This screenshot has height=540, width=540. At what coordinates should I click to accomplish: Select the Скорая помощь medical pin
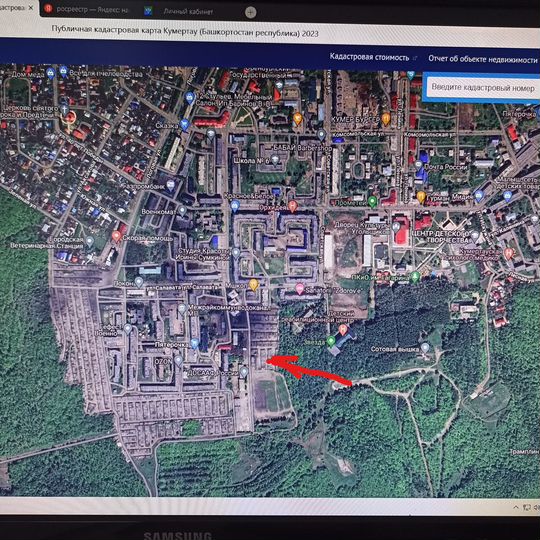[117, 237]
